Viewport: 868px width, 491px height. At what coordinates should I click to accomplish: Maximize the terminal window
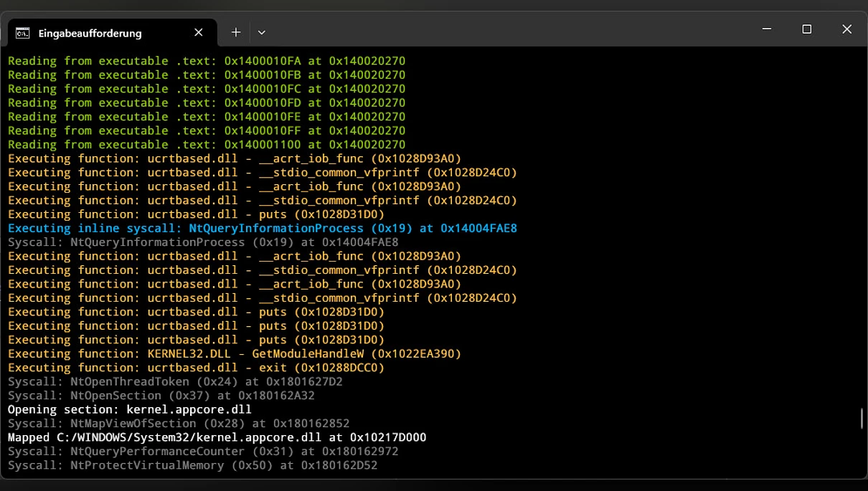[x=806, y=29]
